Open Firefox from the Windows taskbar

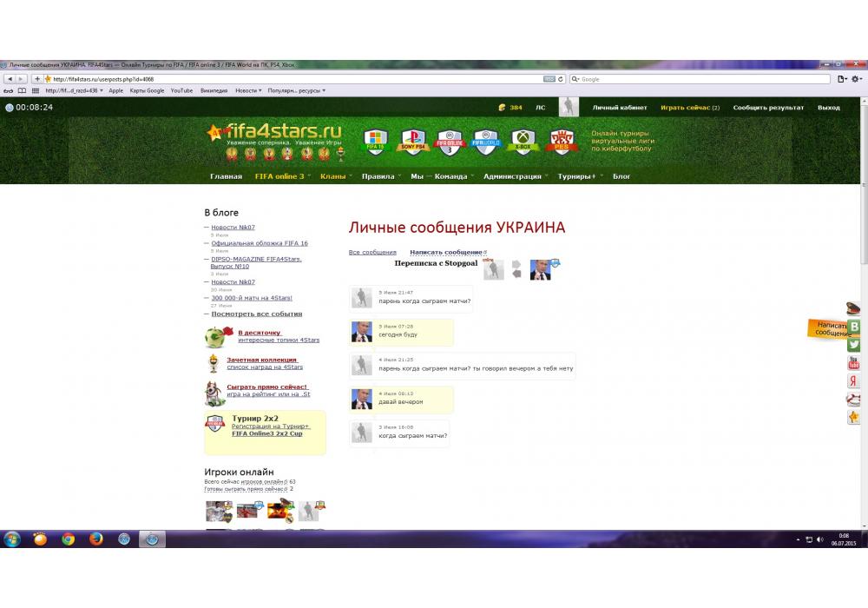[95, 539]
